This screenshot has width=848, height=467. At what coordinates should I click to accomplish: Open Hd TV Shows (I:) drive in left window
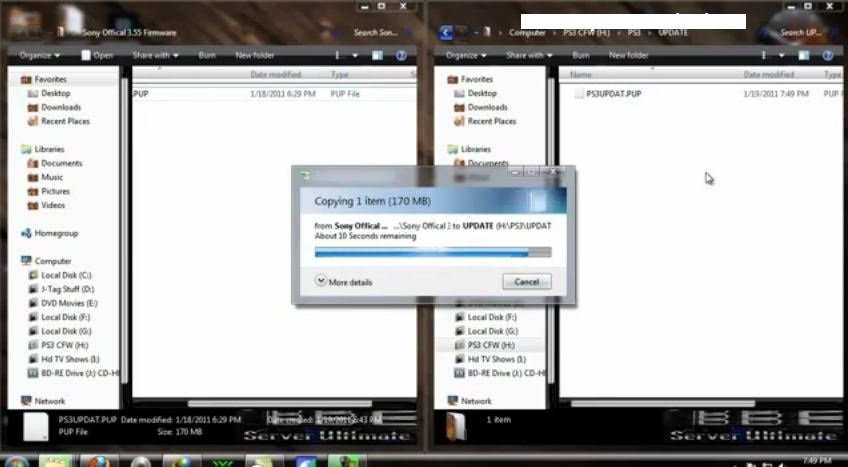(70, 359)
